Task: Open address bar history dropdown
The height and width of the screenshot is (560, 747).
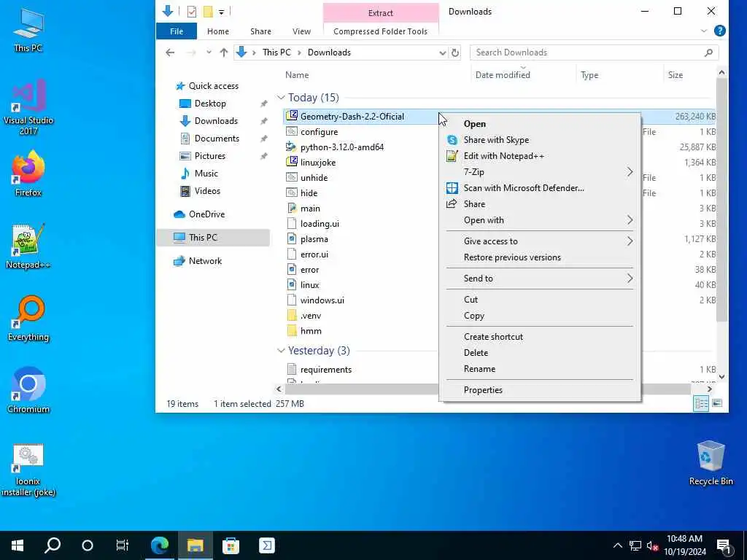Action: 442,52
